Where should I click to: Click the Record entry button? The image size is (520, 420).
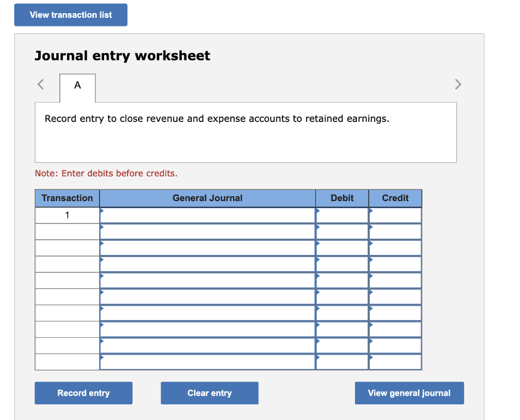pyautogui.click(x=84, y=393)
